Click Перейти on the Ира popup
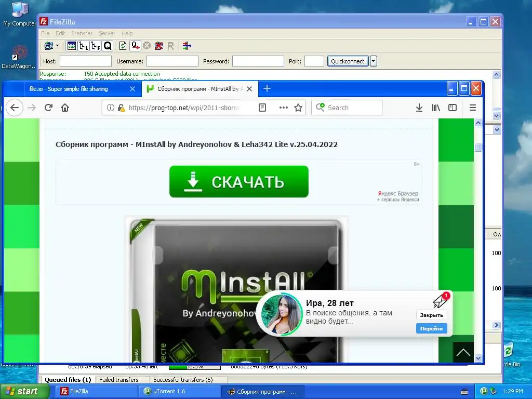 pos(432,328)
